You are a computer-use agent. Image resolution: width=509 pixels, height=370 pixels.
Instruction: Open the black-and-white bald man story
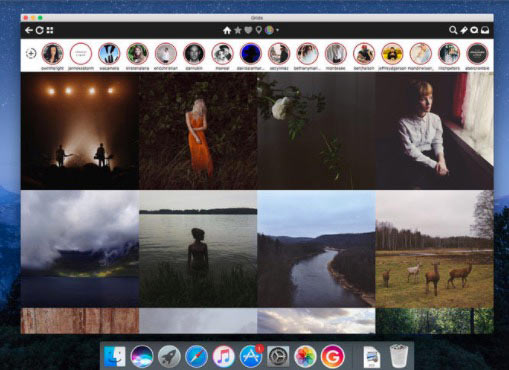pyautogui.click(x=194, y=53)
